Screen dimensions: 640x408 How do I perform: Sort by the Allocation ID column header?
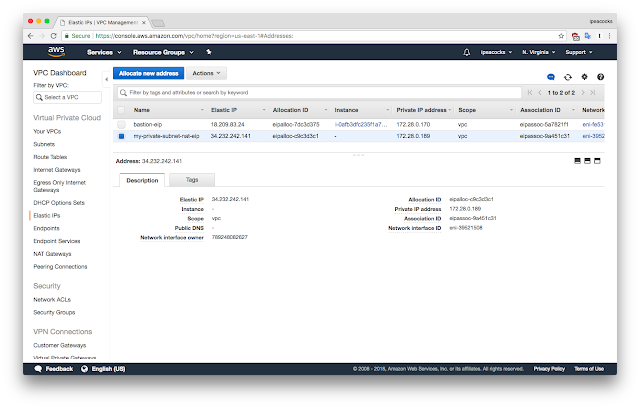tap(290, 110)
